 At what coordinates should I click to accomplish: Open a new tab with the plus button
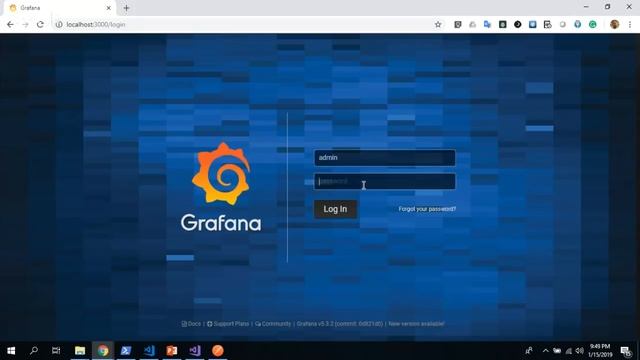126,8
